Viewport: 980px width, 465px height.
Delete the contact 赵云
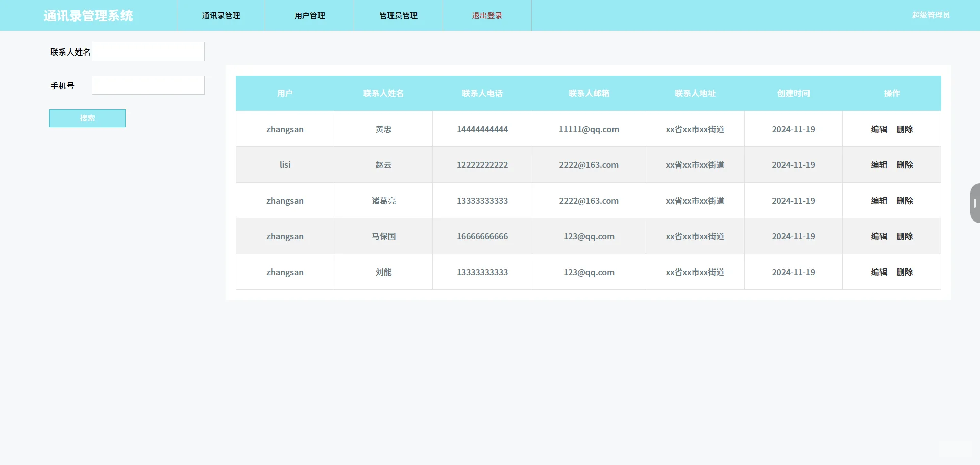(x=905, y=165)
